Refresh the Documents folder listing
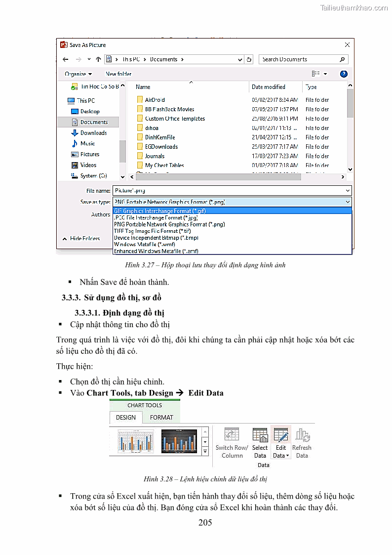 pyautogui.click(x=249, y=59)
